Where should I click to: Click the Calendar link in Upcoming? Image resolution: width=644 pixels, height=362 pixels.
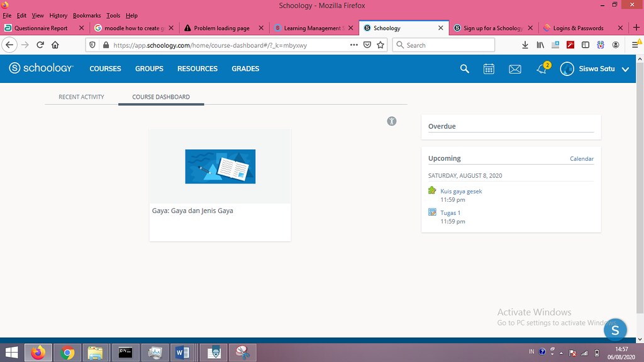[x=582, y=159]
